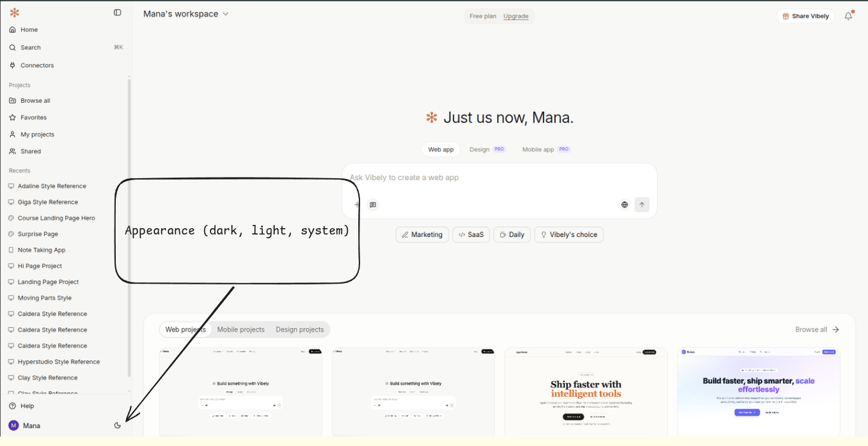Open My projects in the sidebar
This screenshot has width=868, height=446.
point(37,135)
